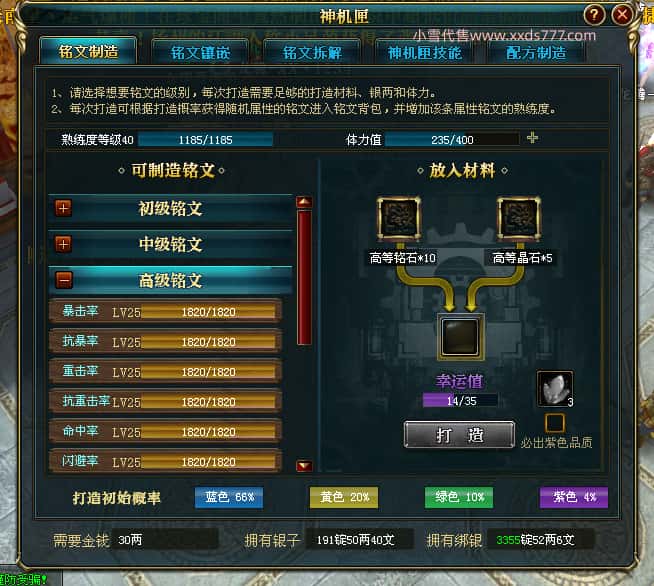Click the lucky stone item icon
Image resolution: width=654 pixels, height=586 pixels.
555,389
